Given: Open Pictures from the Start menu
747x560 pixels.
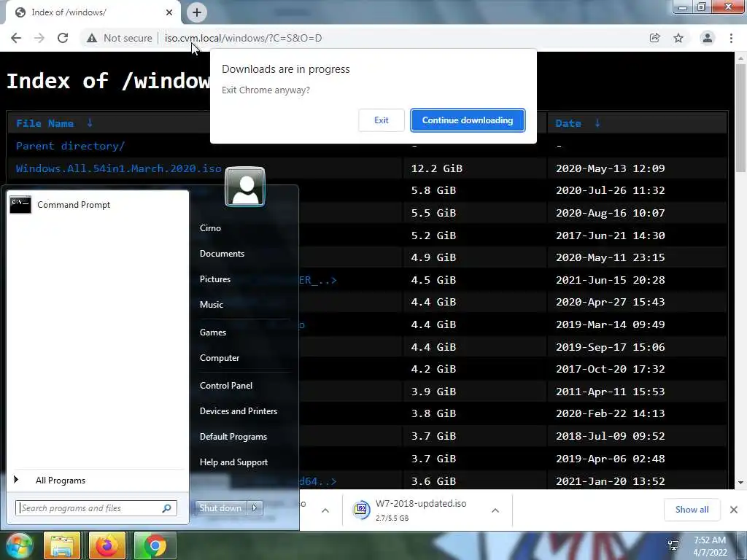Looking at the screenshot, I should click(215, 279).
